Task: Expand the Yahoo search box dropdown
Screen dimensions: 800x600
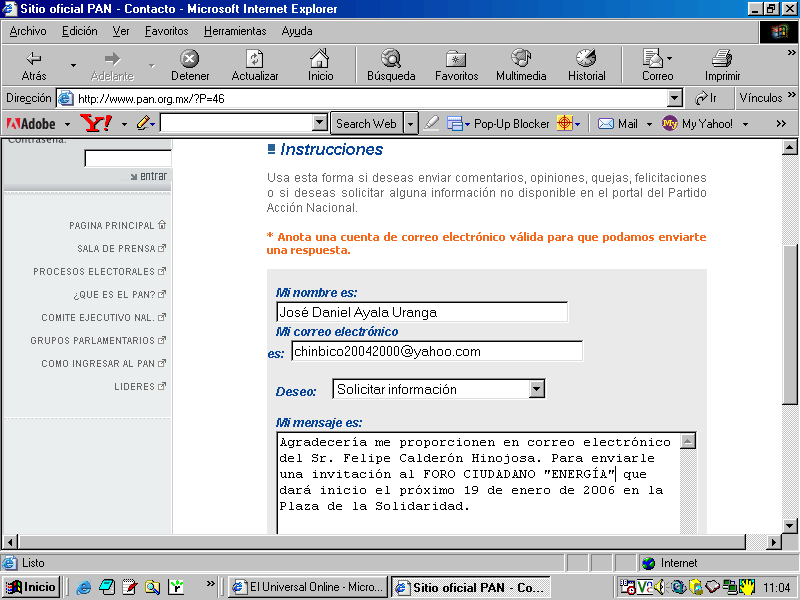Action: coord(319,123)
